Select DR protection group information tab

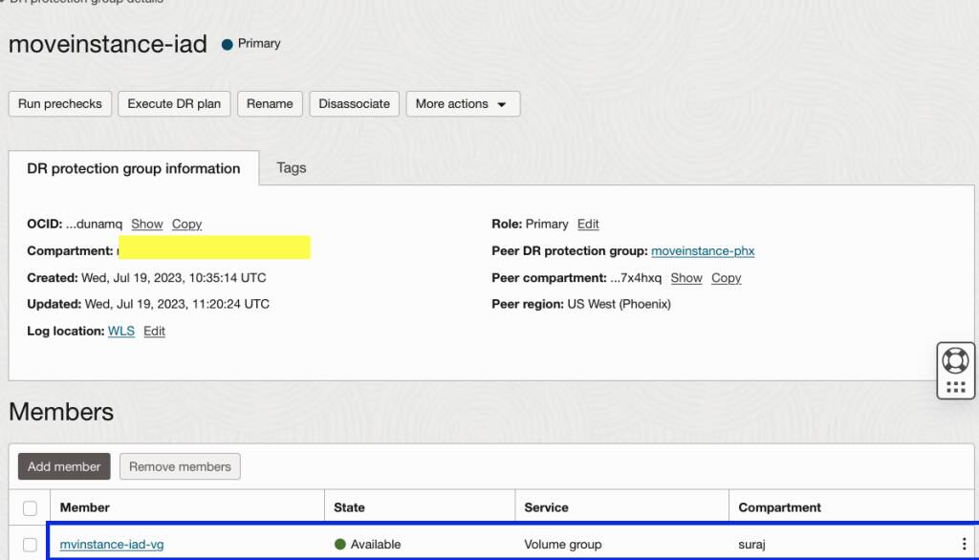pyautogui.click(x=134, y=168)
